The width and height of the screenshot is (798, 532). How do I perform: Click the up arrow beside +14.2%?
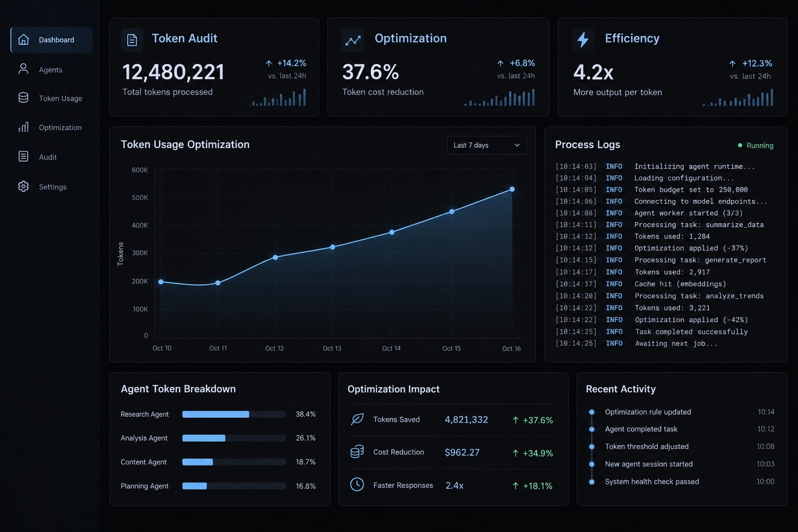click(x=269, y=63)
